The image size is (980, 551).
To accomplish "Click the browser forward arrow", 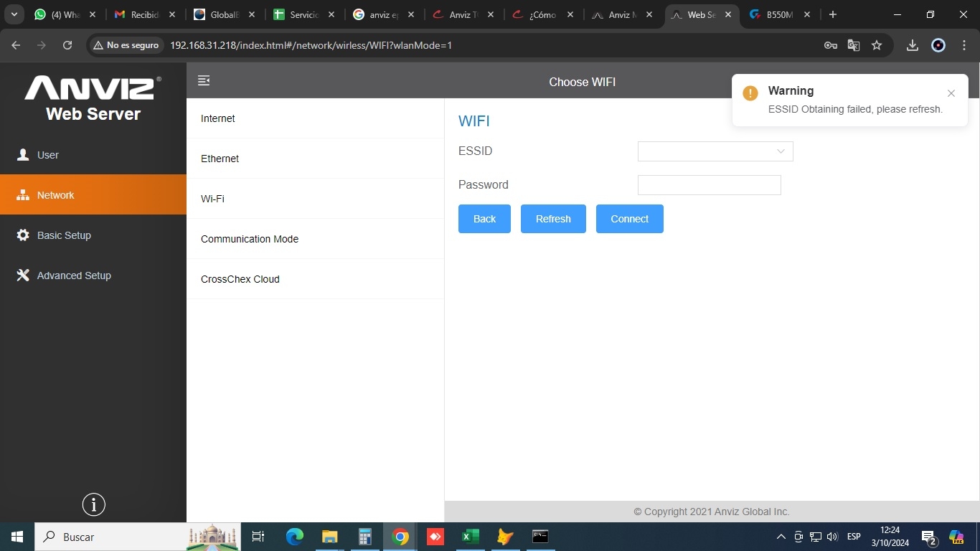I will [42, 45].
